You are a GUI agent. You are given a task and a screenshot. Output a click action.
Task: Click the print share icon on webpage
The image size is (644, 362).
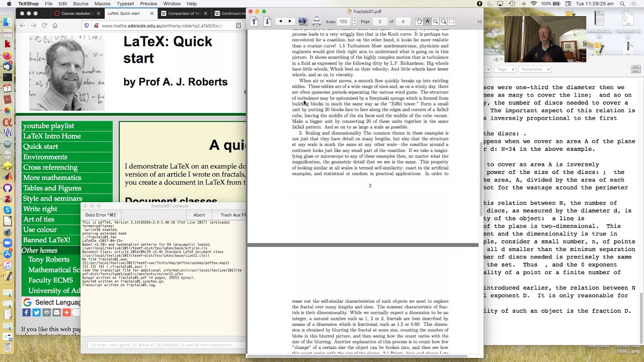pyautogui.click(x=46, y=313)
